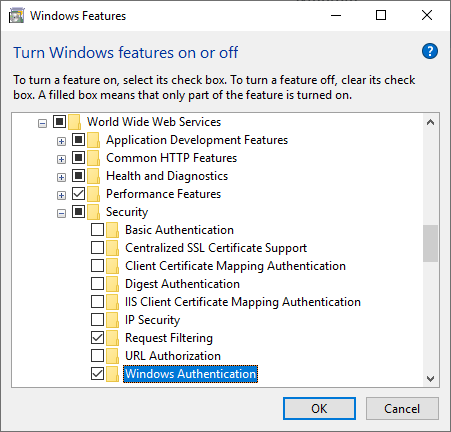Image resolution: width=451 pixels, height=432 pixels.
Task: Click the IIS Client Certificate Mapping folder icon
Action: [113, 302]
